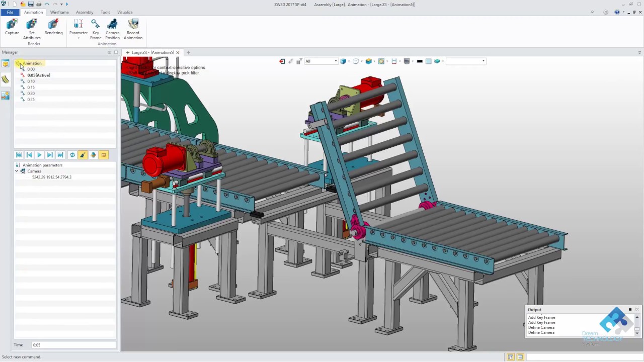Open the third Manager sidebar image icon
This screenshot has width=644, height=362.
coord(6,95)
